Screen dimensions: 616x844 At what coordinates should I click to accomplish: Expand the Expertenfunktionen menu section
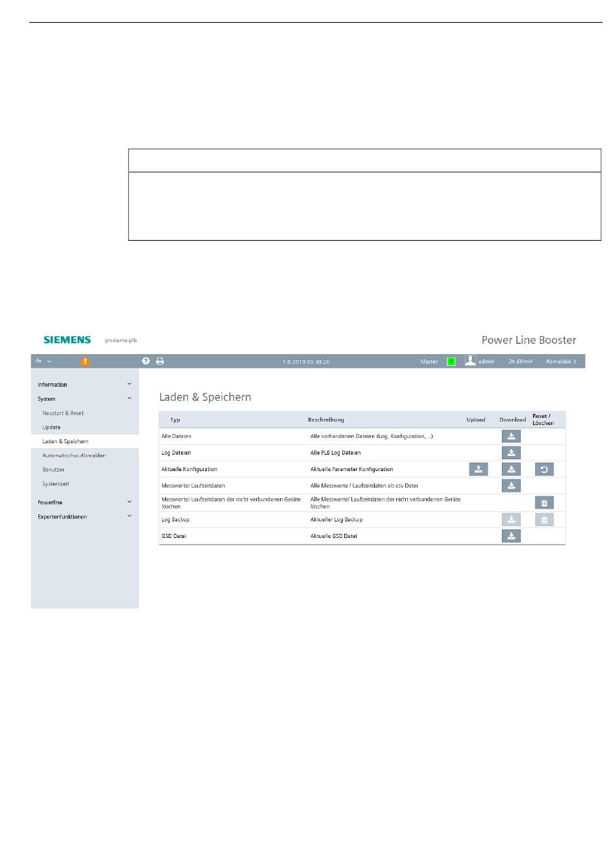pyautogui.click(x=85, y=517)
